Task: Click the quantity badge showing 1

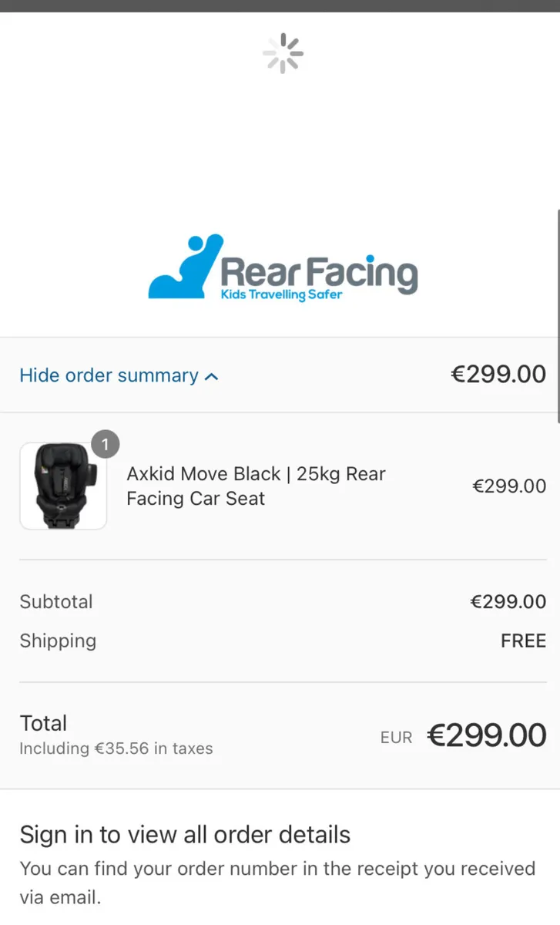Action: coord(105,444)
